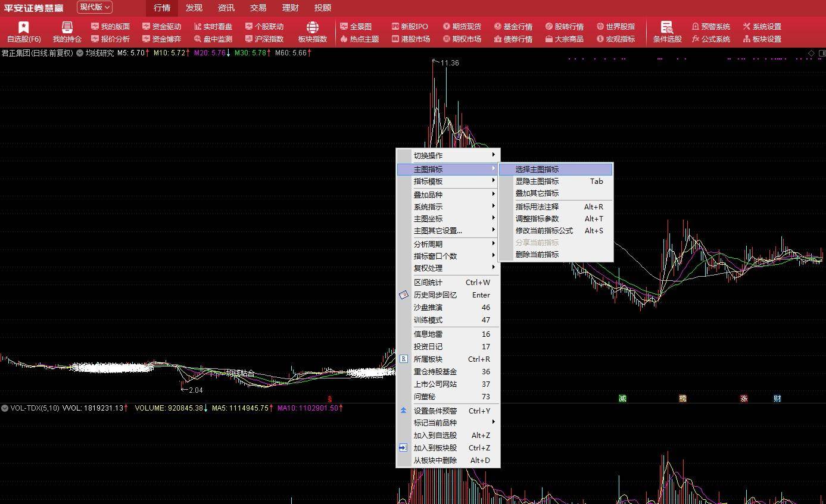This screenshot has height=504, width=826.
Task: Open 债券行情 toolbar item
Action: [x=513, y=39]
